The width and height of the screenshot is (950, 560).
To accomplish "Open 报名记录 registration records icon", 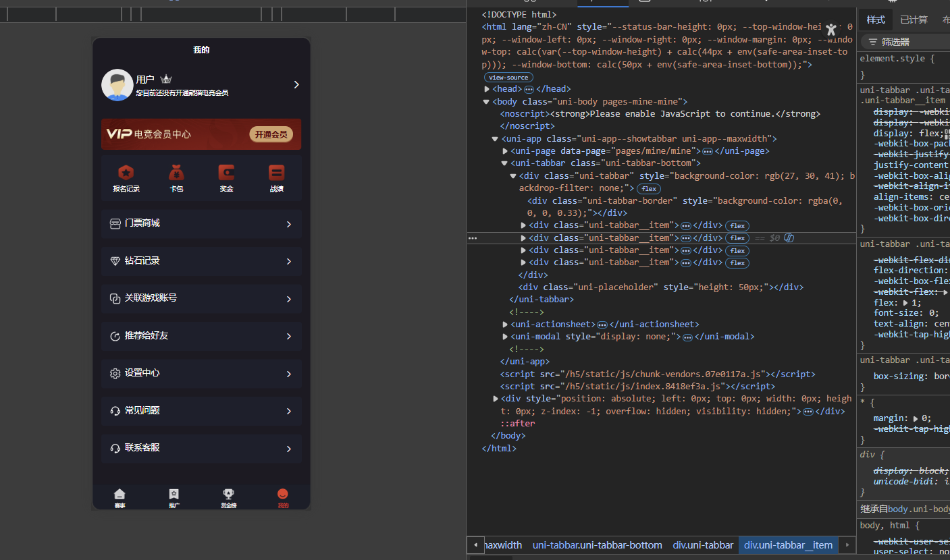I will (126, 173).
